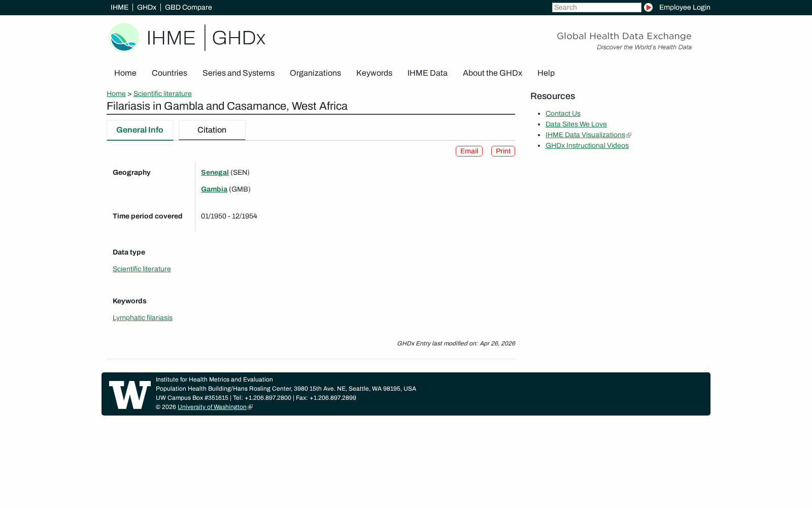Click the Resources heading
812x508 pixels.
click(553, 96)
